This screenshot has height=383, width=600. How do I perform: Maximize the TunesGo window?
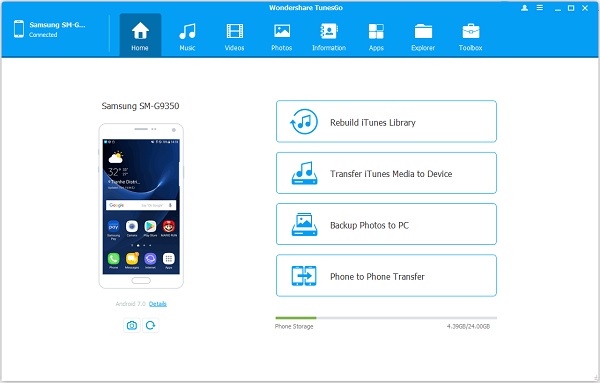click(x=571, y=8)
